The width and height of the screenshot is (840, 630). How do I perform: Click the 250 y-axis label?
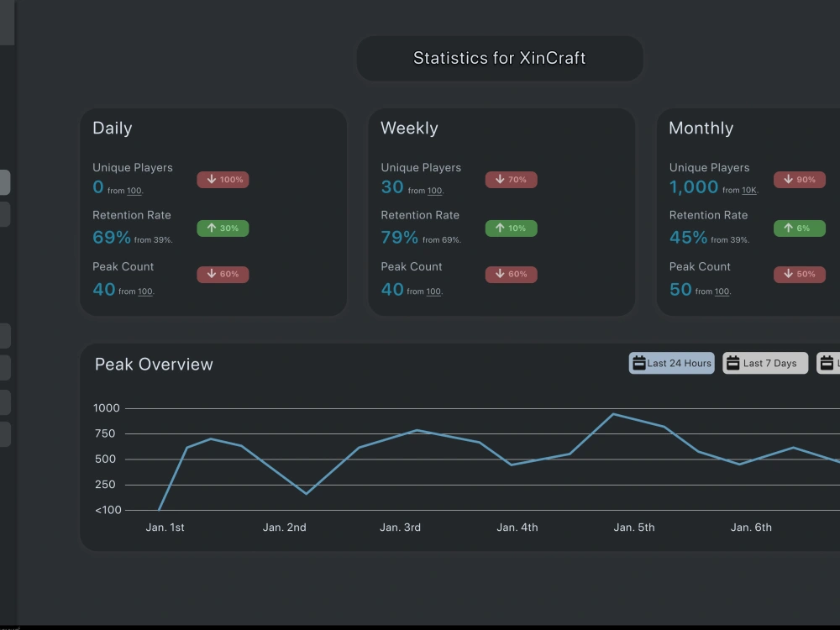[105, 485]
